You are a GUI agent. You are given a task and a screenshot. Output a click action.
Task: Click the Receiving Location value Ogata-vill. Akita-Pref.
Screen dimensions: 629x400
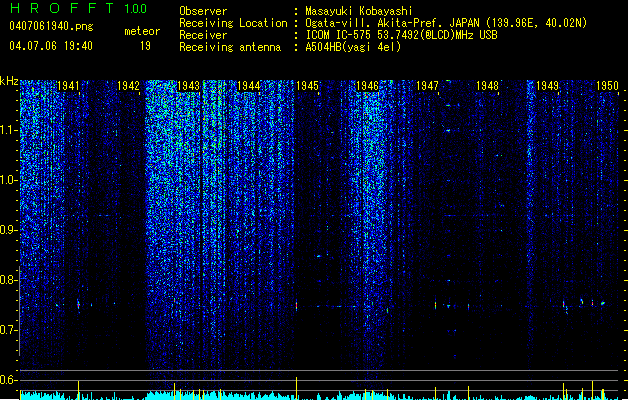[x=374, y=23]
